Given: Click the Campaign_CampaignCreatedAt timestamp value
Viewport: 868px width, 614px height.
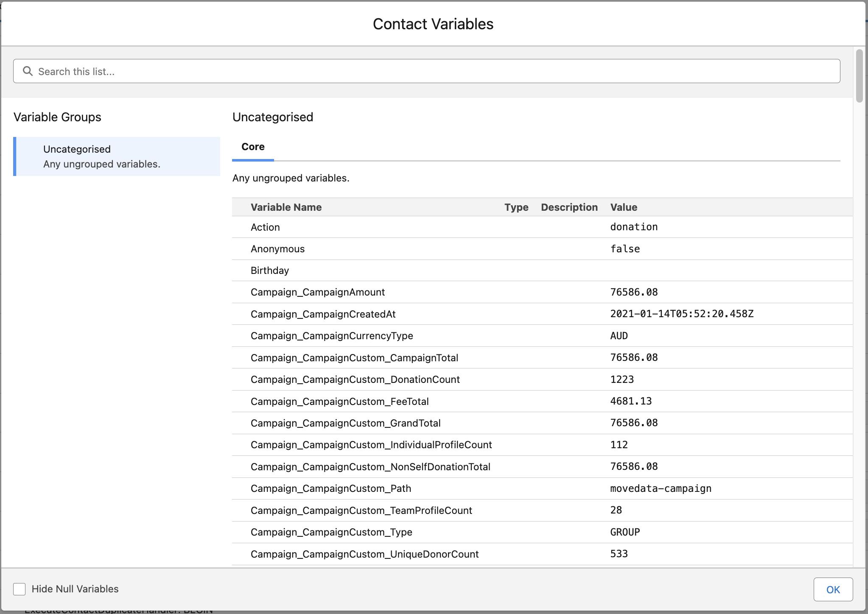Looking at the screenshot, I should coord(682,314).
